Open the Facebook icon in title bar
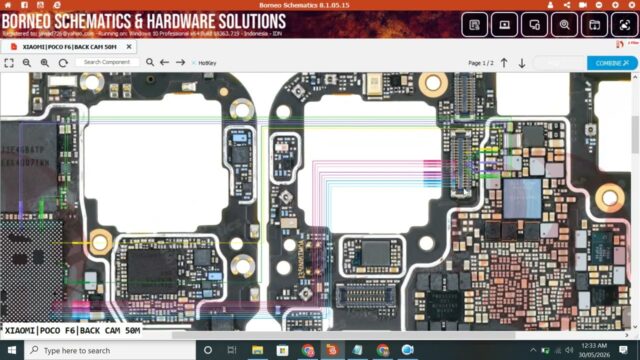Image resolution: width=640 pixels, height=360 pixels. (24, 5)
